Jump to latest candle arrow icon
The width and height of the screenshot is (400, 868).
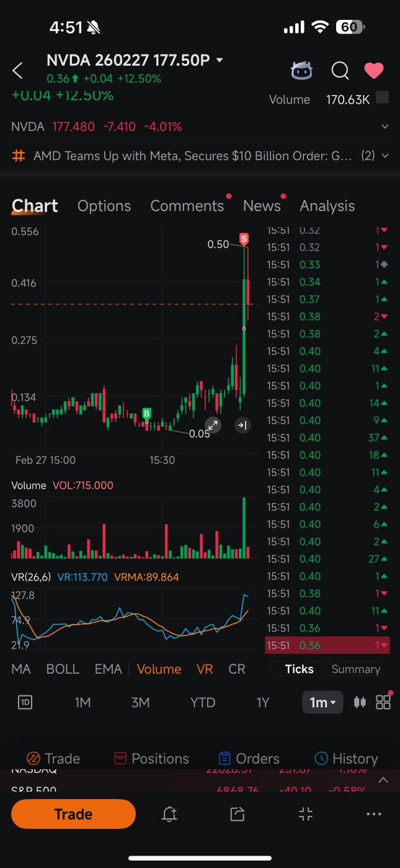(242, 425)
